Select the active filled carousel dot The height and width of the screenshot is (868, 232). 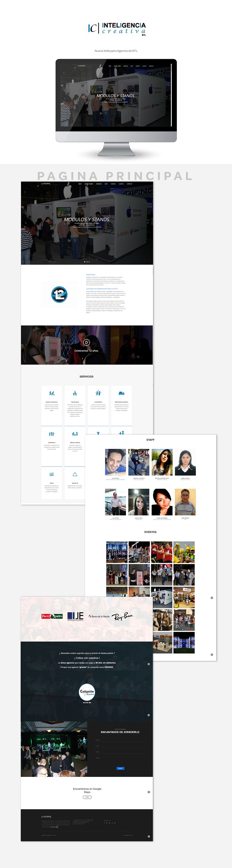click(85, 262)
